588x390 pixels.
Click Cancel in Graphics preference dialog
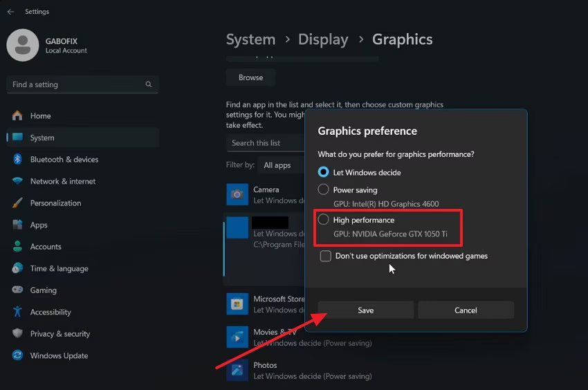[x=466, y=310]
